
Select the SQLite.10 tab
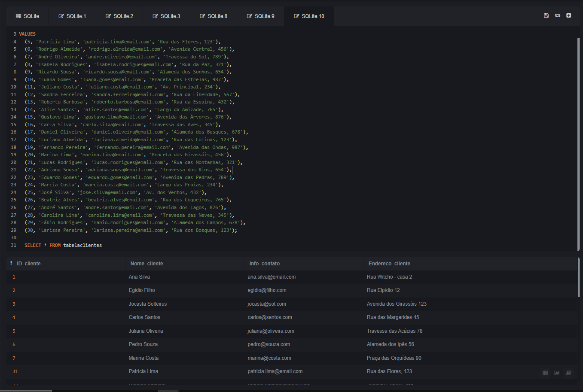coord(309,16)
